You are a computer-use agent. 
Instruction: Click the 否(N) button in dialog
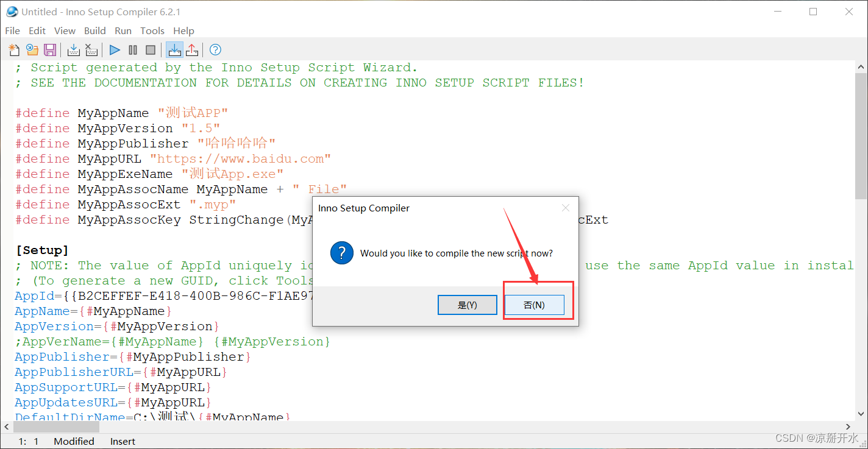point(534,305)
